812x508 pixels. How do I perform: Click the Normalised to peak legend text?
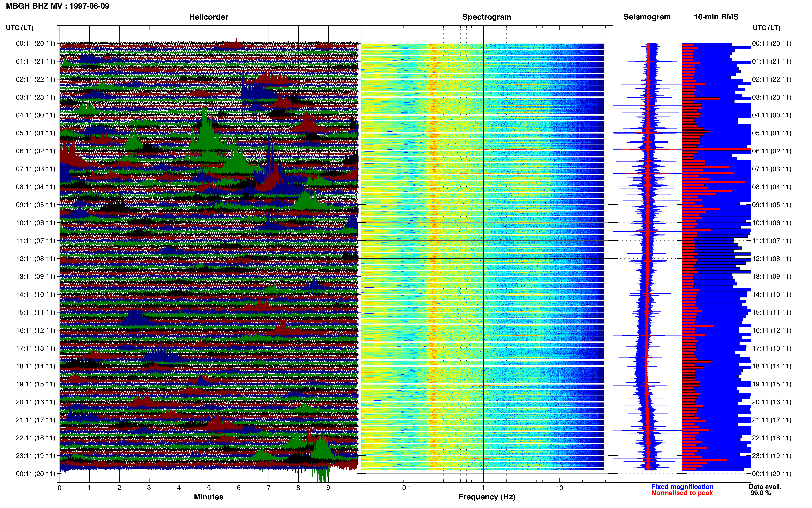682,493
